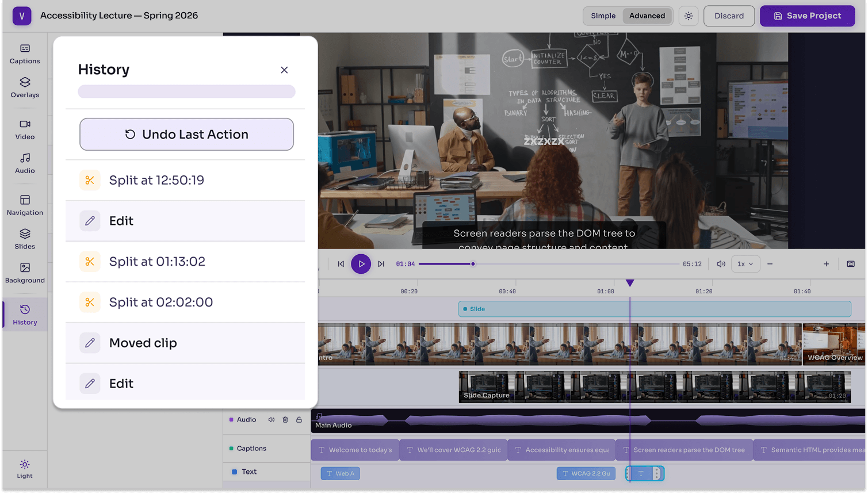Select caption clip Semantic HTML provides
Viewport: 868px width, 494px height.
pyautogui.click(x=809, y=450)
